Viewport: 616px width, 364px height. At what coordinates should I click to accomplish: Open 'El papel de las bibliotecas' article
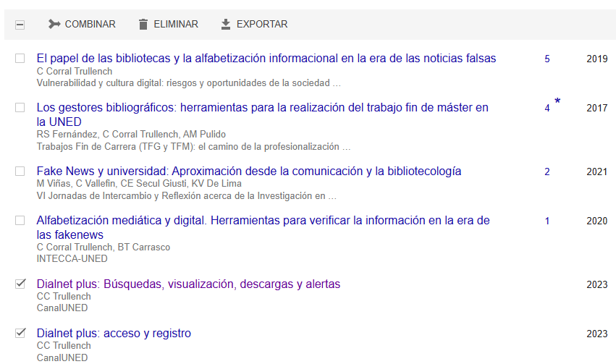click(266, 59)
